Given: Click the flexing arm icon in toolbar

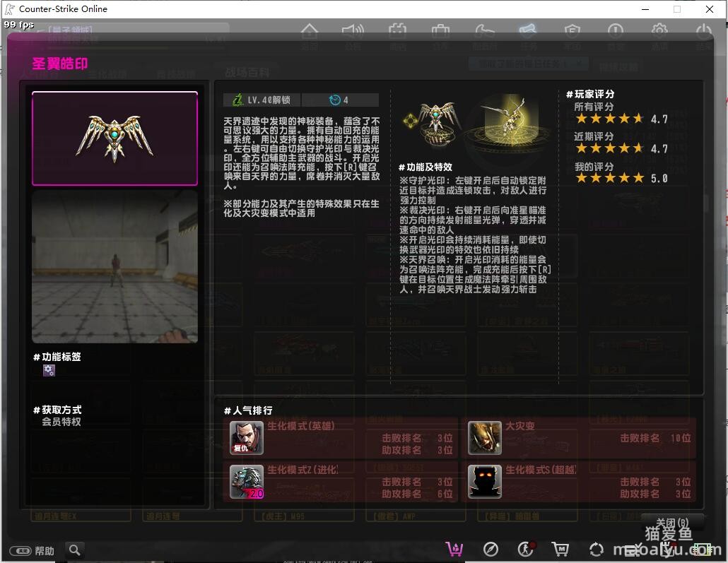Looking at the screenshot, I should 485,32.
